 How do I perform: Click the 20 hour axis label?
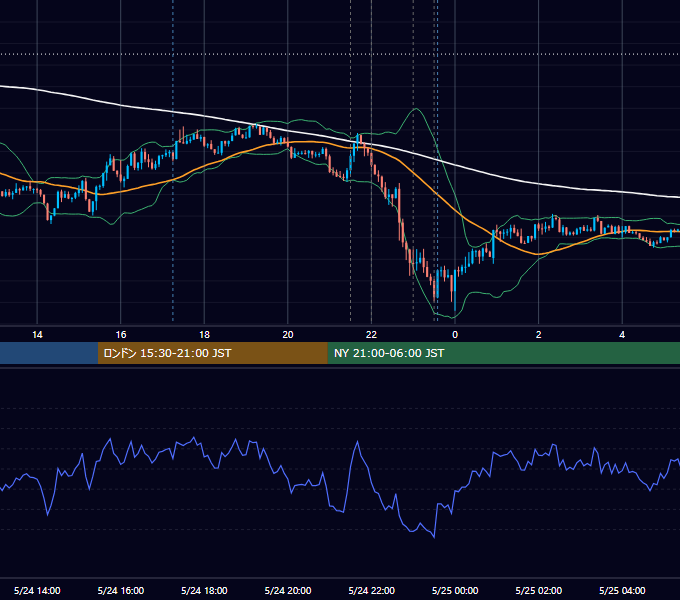tap(288, 335)
